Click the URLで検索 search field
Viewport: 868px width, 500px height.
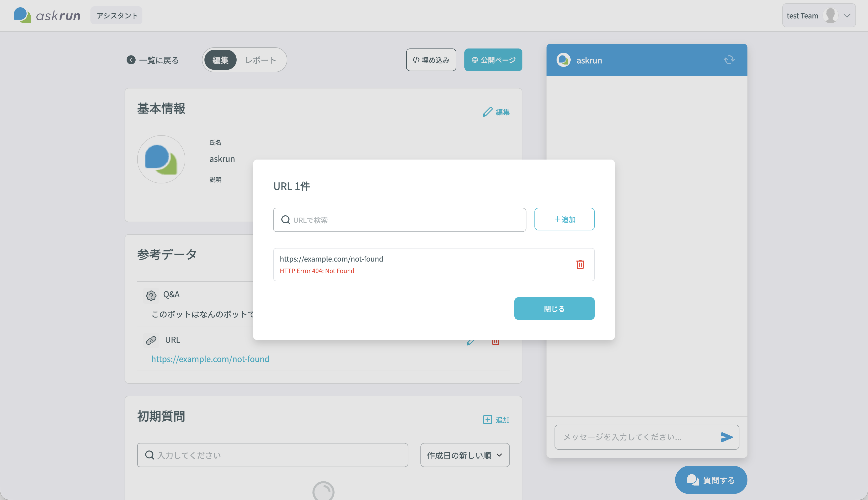pyautogui.click(x=400, y=220)
